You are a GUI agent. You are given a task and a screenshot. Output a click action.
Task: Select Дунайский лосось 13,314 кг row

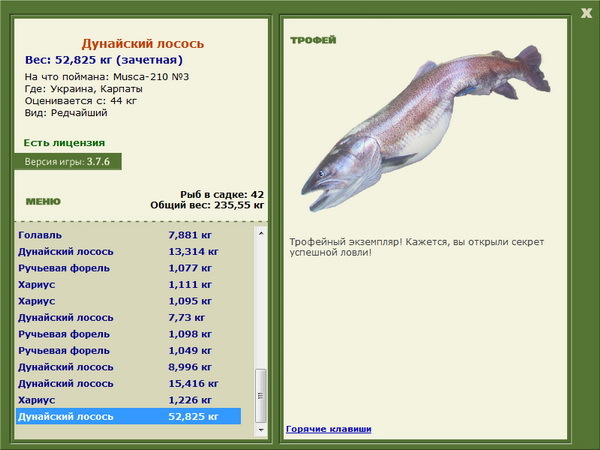tap(129, 252)
